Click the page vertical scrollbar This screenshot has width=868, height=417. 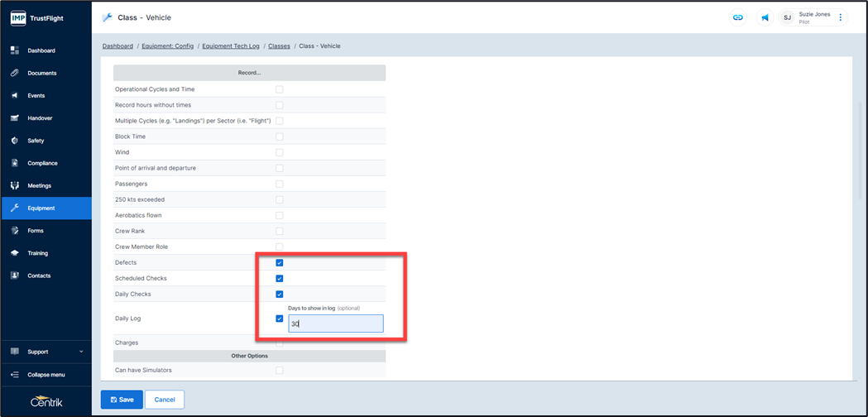860,150
